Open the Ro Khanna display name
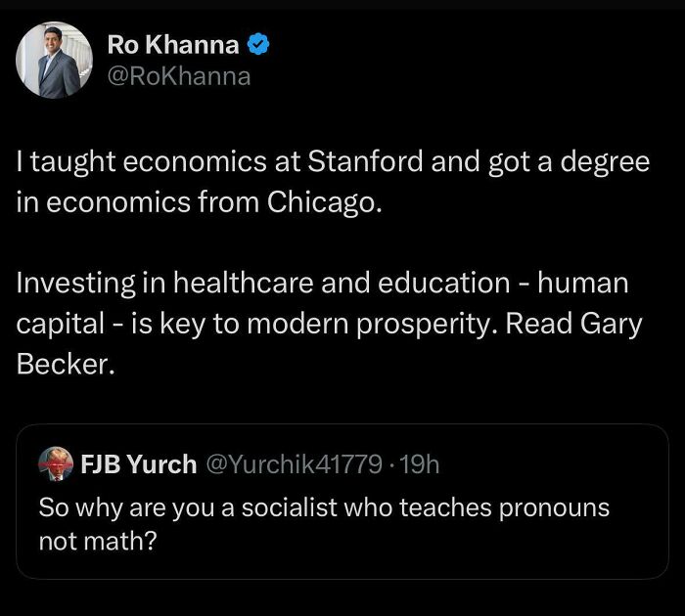685x616 pixels. coord(172,43)
